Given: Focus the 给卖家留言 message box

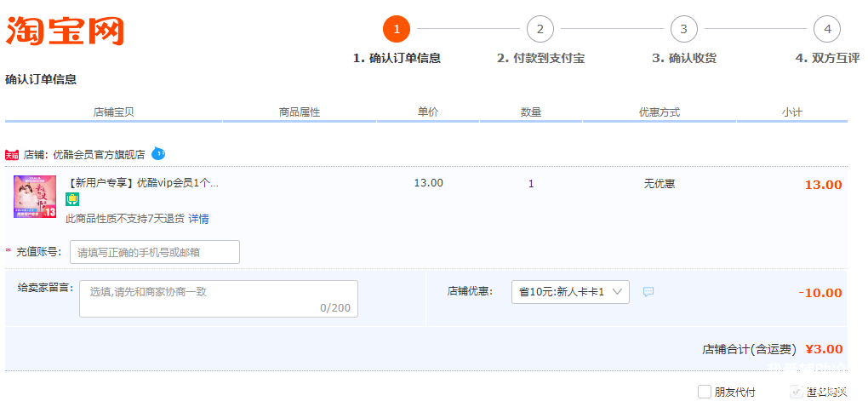Looking at the screenshot, I should [219, 299].
